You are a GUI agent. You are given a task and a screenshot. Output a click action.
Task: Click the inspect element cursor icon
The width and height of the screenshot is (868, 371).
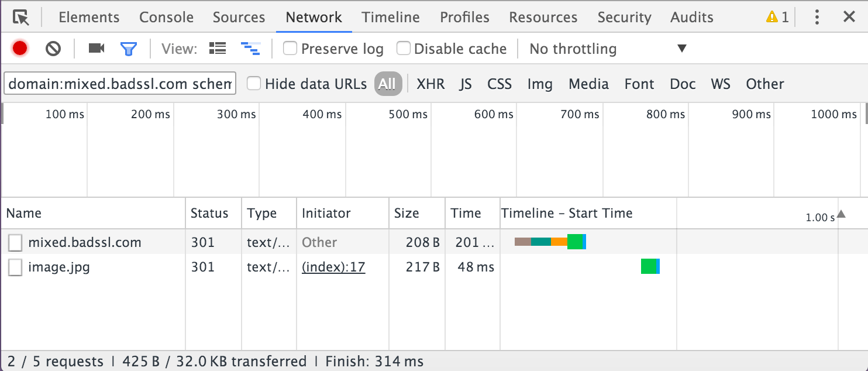click(21, 18)
